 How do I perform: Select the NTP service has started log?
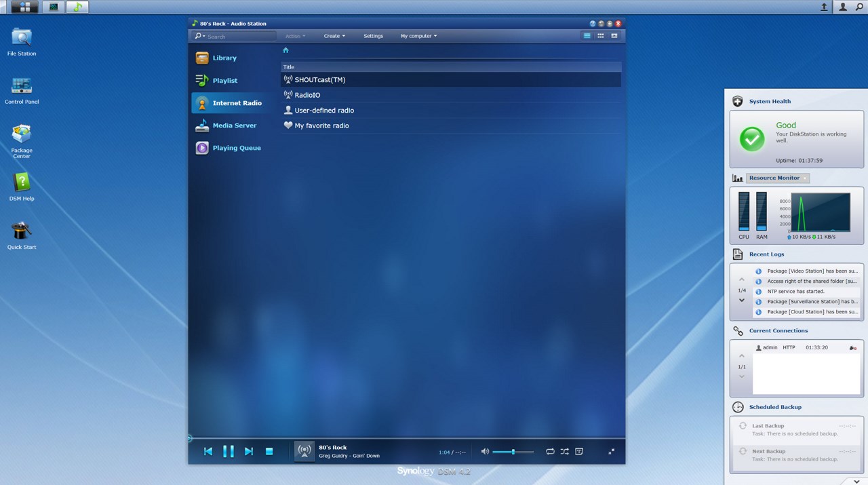pyautogui.click(x=807, y=291)
